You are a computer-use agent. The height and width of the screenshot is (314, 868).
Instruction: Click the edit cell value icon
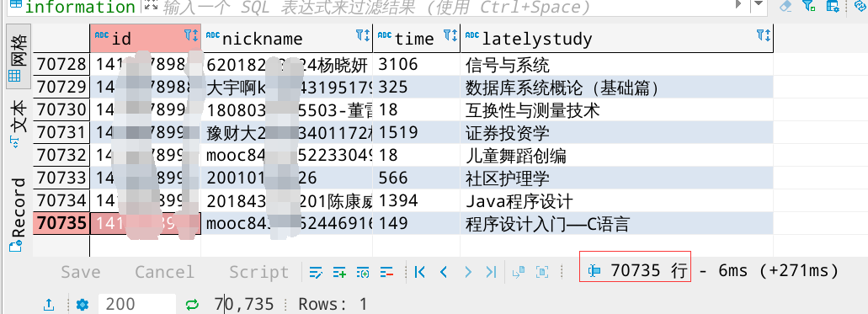[x=316, y=272]
